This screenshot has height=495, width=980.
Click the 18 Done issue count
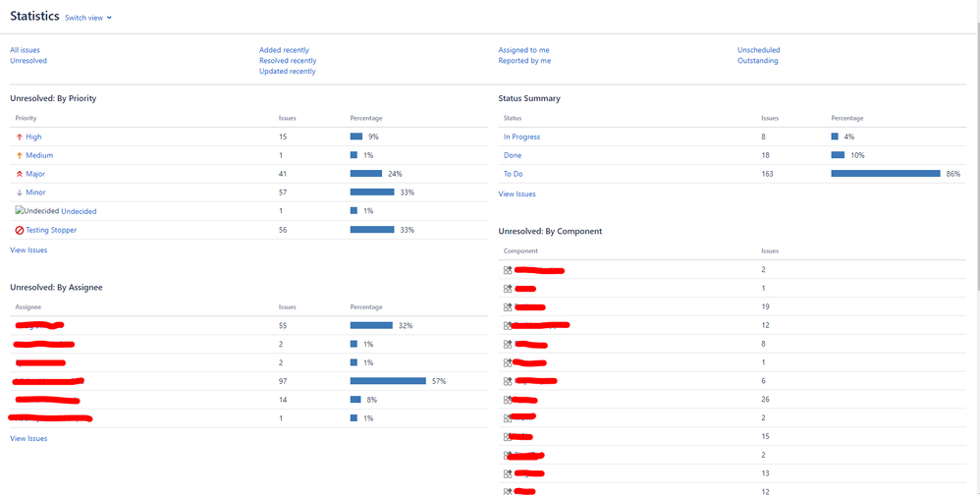pyautogui.click(x=765, y=155)
